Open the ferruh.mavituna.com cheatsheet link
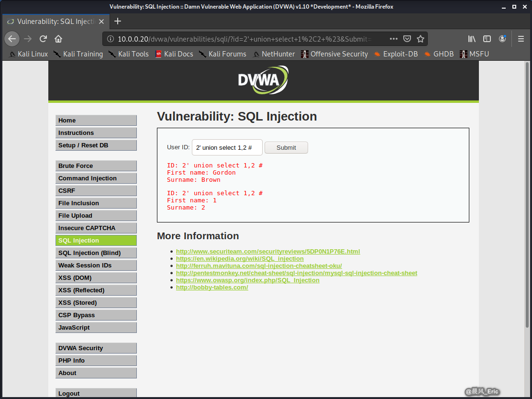 (259, 266)
